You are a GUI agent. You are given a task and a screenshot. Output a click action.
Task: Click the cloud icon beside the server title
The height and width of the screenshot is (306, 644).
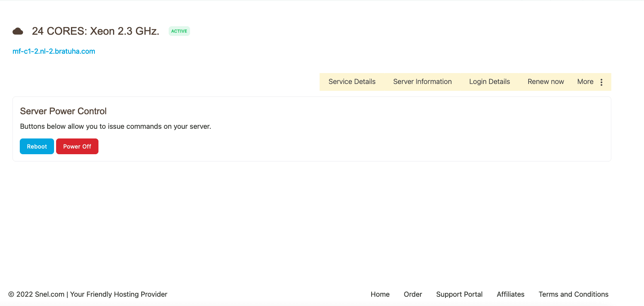pyautogui.click(x=18, y=31)
